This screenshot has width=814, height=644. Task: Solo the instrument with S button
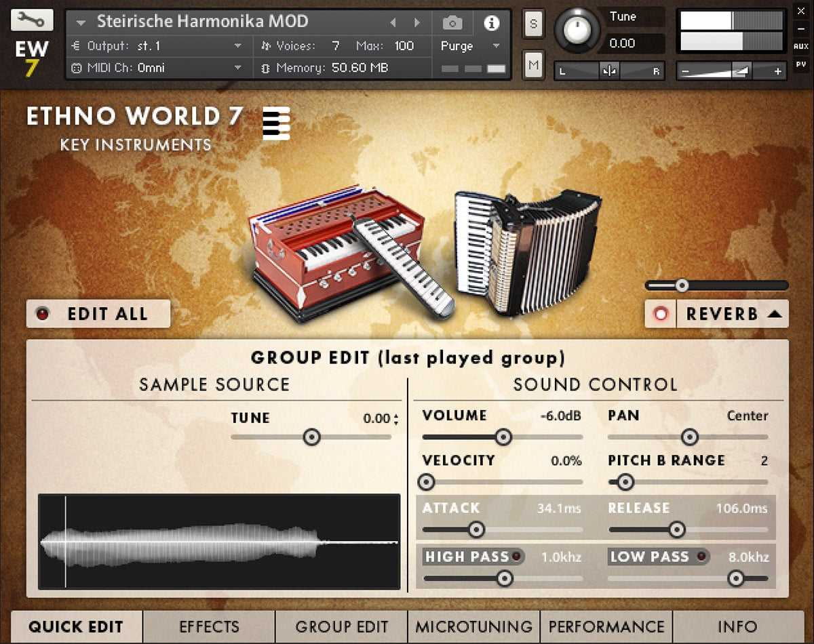pyautogui.click(x=533, y=24)
